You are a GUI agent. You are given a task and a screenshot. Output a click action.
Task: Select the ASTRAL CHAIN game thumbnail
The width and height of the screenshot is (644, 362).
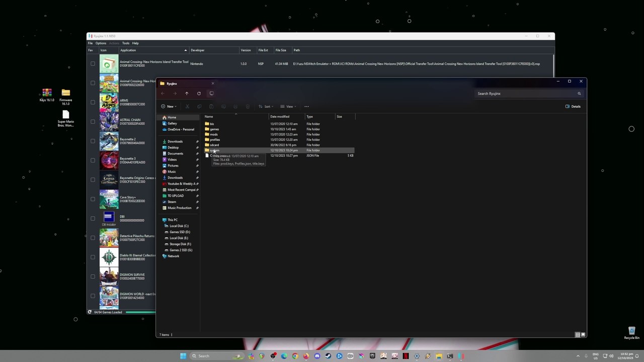point(109,122)
